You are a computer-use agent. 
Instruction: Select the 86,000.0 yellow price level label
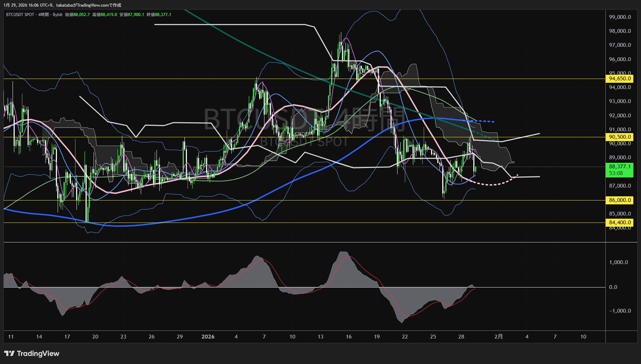620,200
